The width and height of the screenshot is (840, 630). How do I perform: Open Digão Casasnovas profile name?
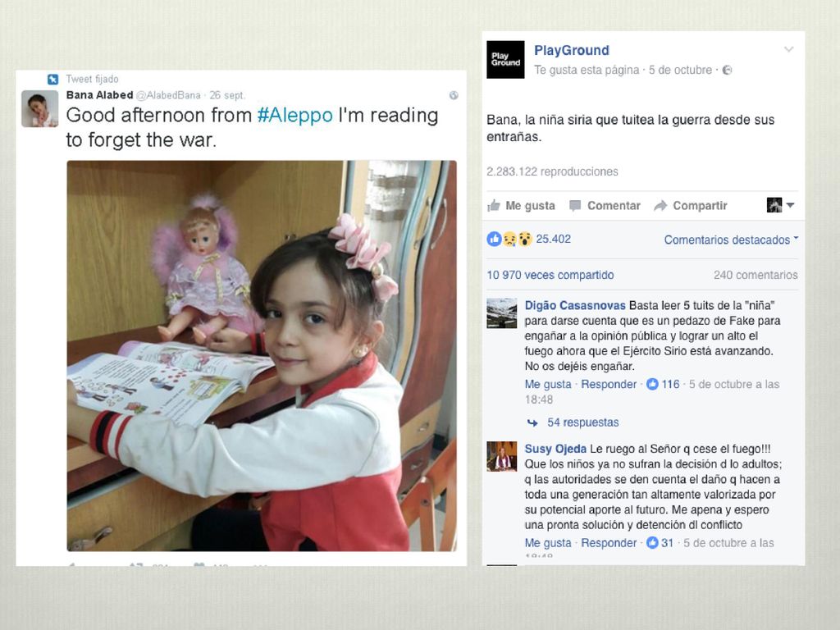coord(575,305)
